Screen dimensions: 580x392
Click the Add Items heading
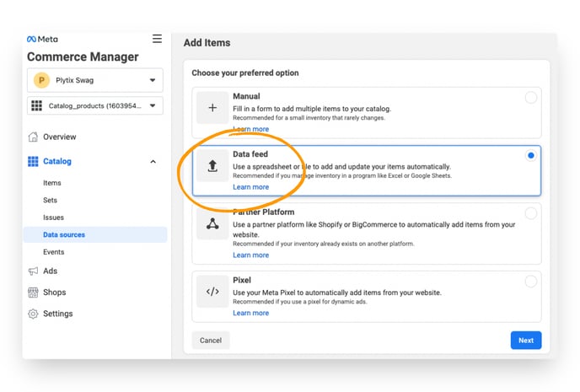[207, 43]
